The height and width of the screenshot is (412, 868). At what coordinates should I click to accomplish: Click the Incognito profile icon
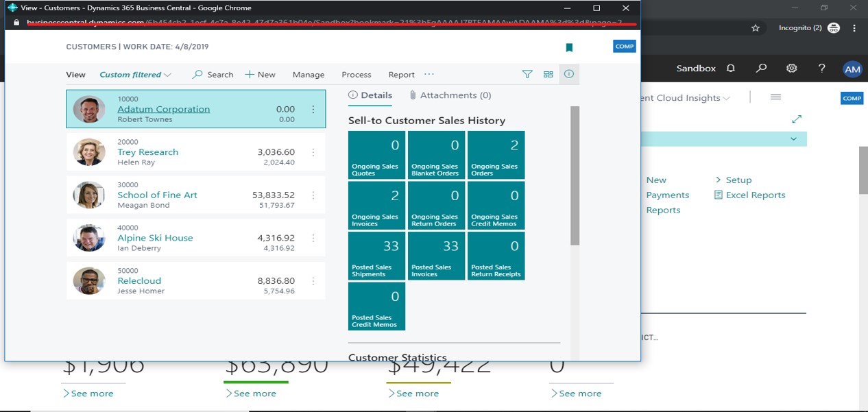834,28
